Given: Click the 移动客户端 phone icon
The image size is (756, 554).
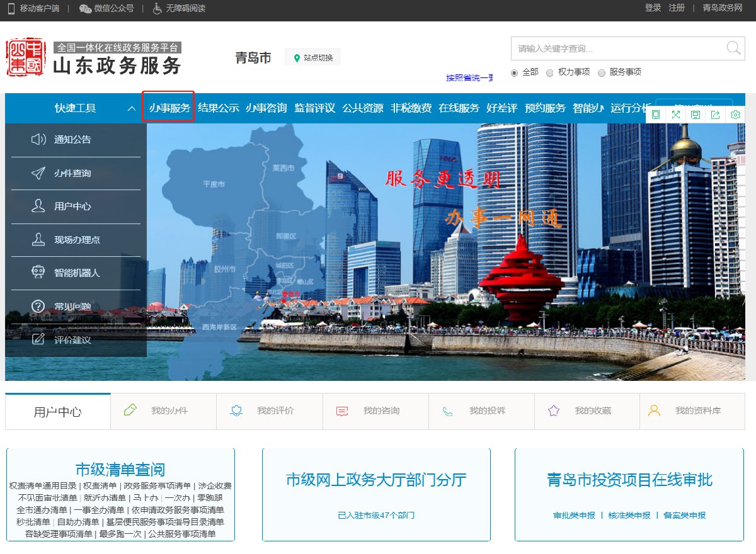Looking at the screenshot, I should [11, 8].
